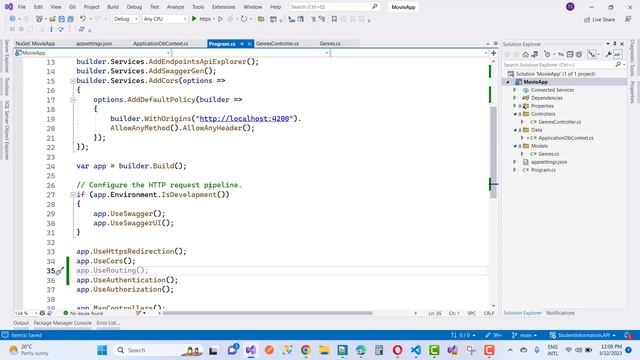
Task: Click the Bookmark toolbar icon
Action: [x=334, y=19]
